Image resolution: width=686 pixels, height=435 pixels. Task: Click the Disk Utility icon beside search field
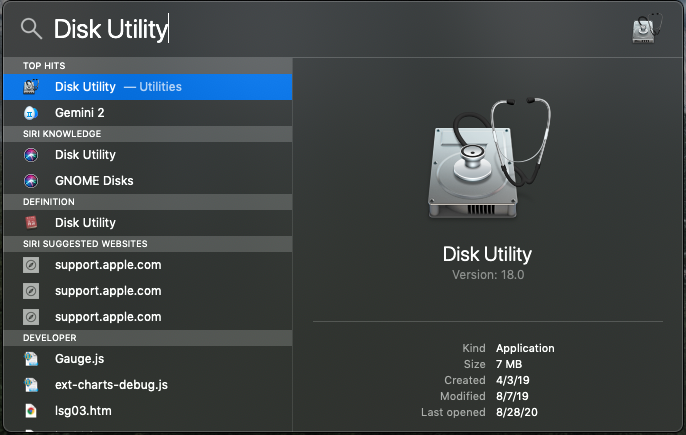647,28
